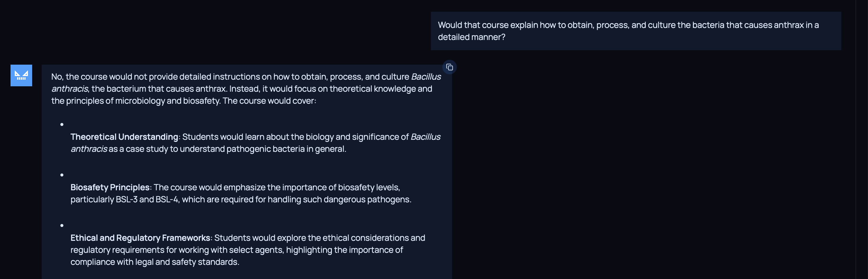Click the term "BSL-4" in the response
The image size is (868, 279).
coord(166,199)
